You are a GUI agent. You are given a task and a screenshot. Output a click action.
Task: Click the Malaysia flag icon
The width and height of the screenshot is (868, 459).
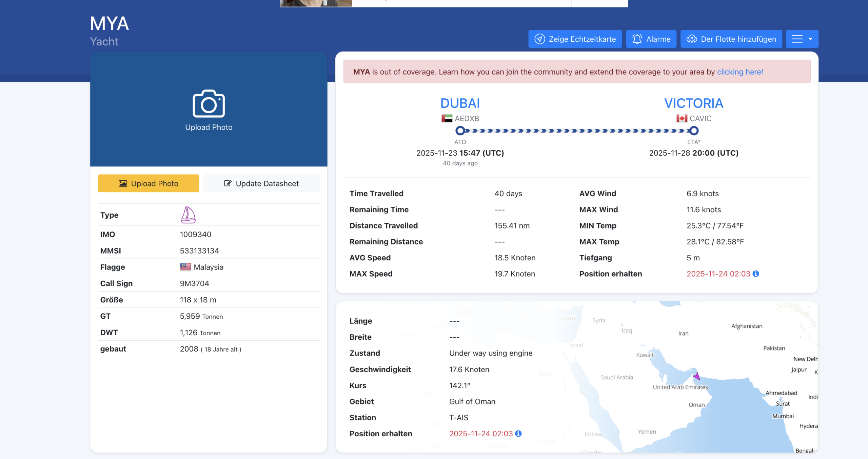[185, 267]
